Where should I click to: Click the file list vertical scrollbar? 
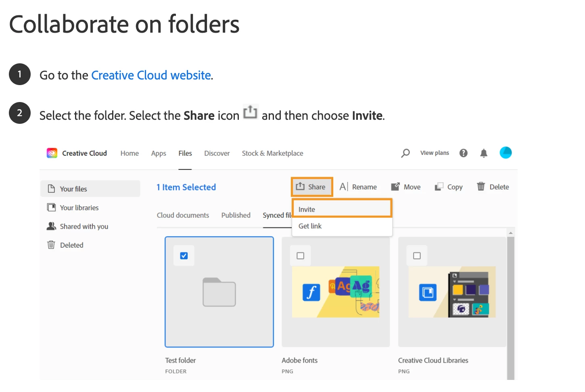click(x=511, y=308)
